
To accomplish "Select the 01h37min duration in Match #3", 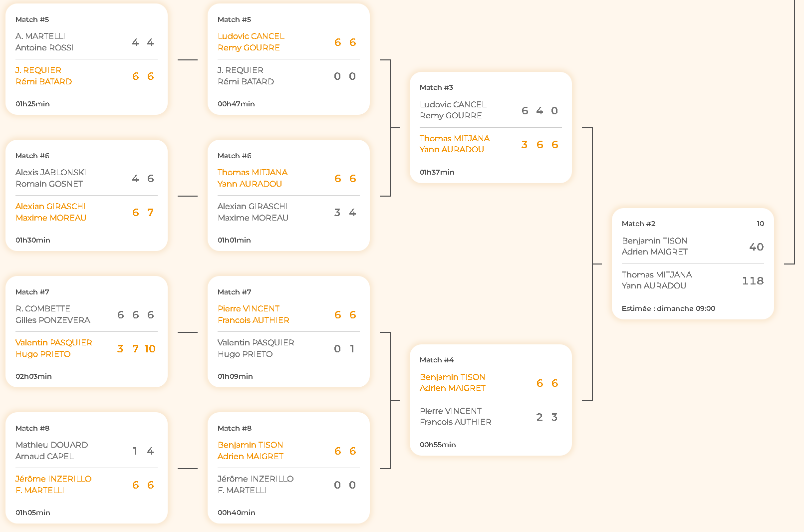I will coord(437,172).
